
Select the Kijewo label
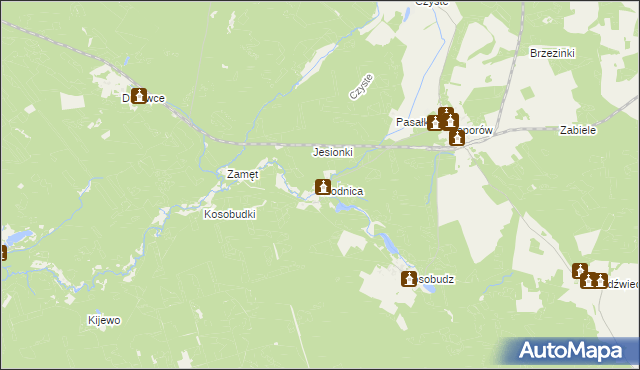(104, 320)
